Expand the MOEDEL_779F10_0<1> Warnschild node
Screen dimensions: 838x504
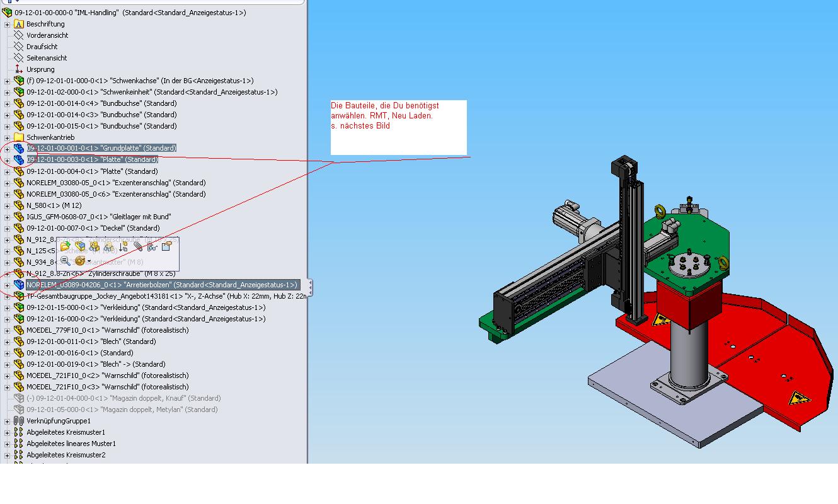click(7, 331)
